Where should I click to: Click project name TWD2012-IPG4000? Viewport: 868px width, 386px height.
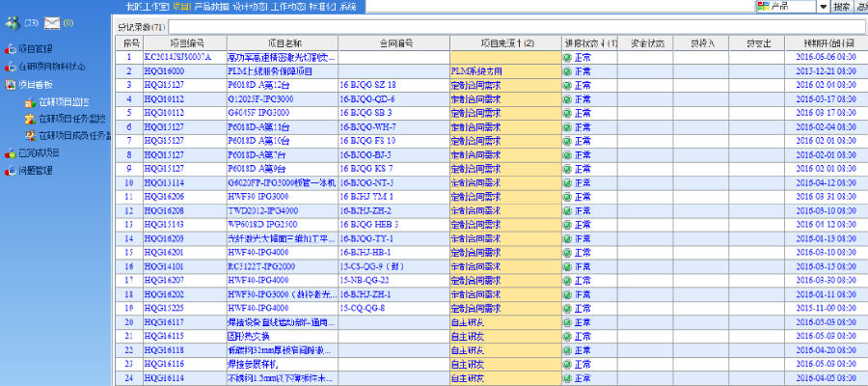coord(263,210)
